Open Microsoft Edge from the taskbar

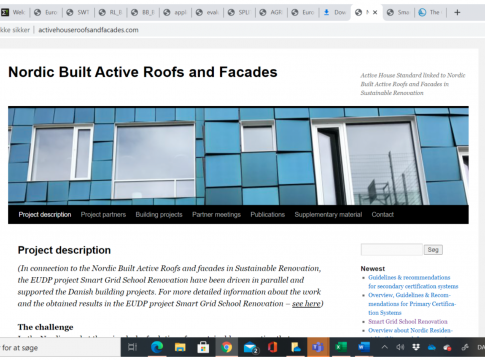(157, 348)
